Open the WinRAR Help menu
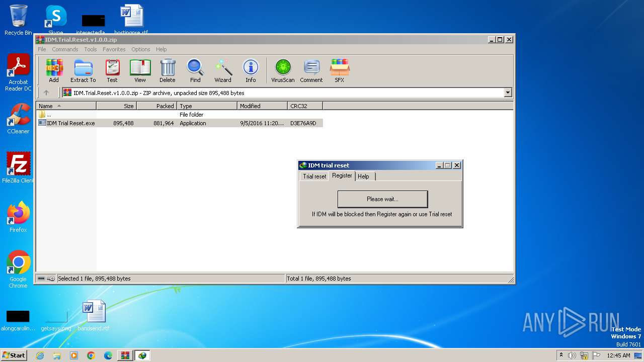This screenshot has width=644, height=362. coord(161,49)
